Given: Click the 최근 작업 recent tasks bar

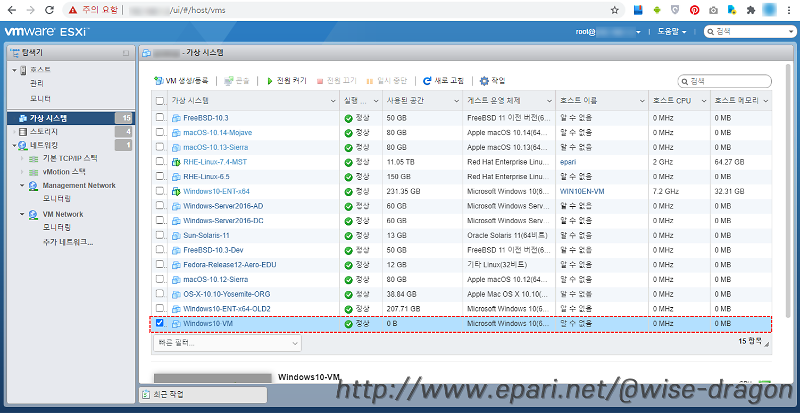Looking at the screenshot, I should click(203, 395).
